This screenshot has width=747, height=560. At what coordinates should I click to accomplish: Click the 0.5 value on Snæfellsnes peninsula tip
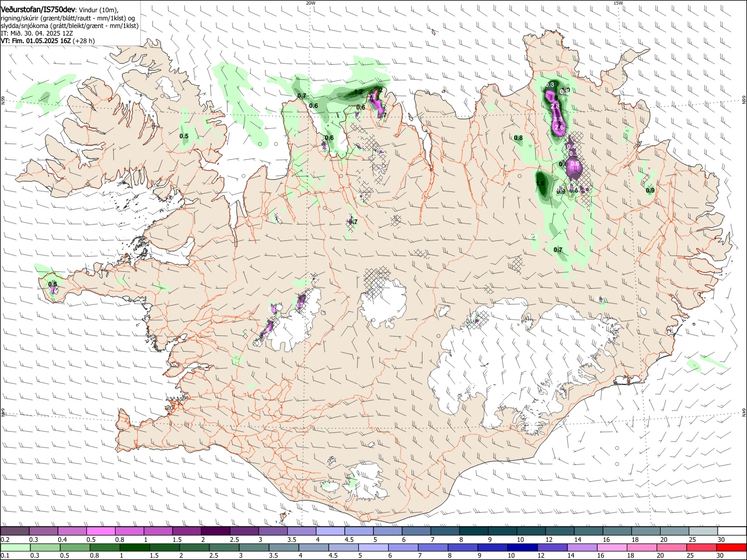tap(53, 284)
